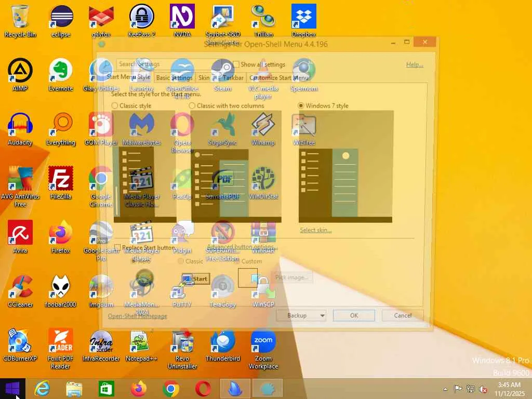Click the WinRAR desktop shortcut
The width and height of the screenshot is (532, 399).
(263, 237)
